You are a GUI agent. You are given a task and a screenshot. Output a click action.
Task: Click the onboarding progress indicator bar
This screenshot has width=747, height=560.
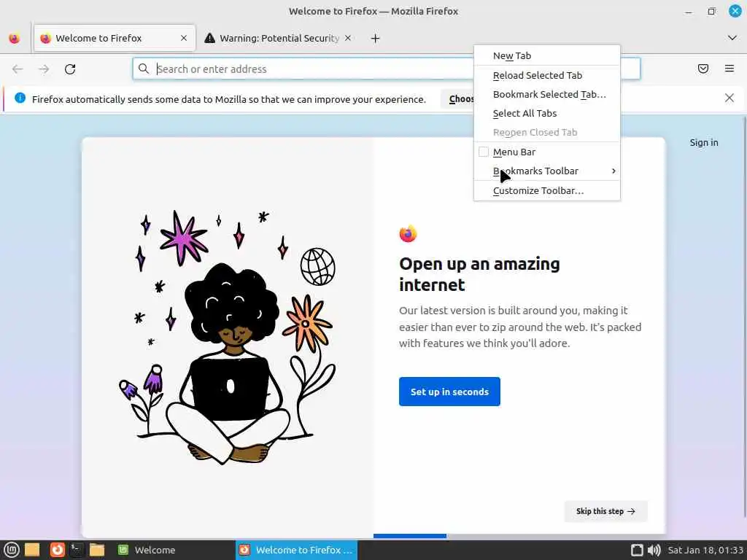tap(519, 536)
